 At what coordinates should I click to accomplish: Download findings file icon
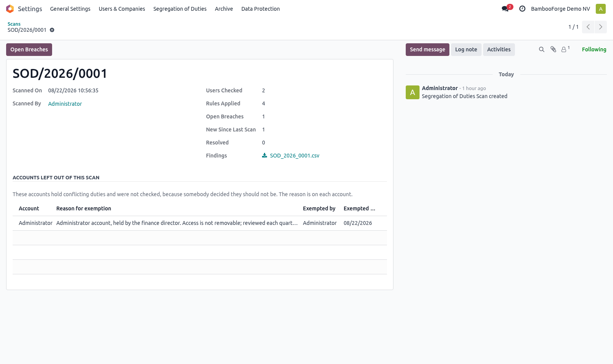(x=264, y=155)
